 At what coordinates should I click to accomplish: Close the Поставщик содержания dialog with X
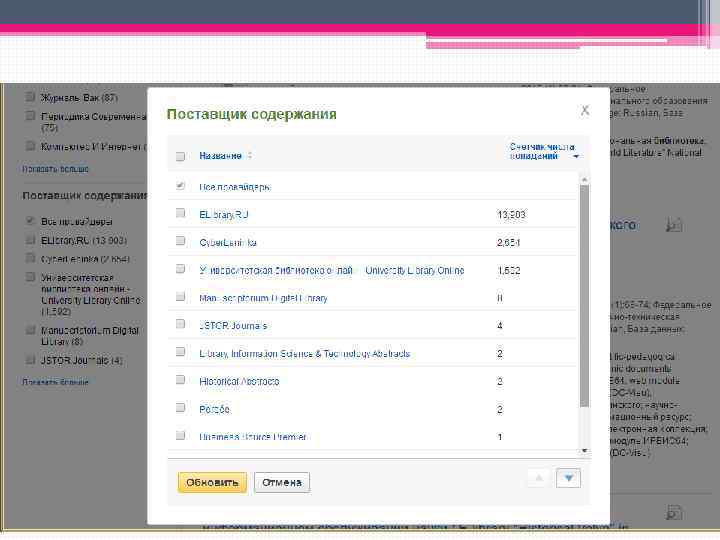point(585,110)
